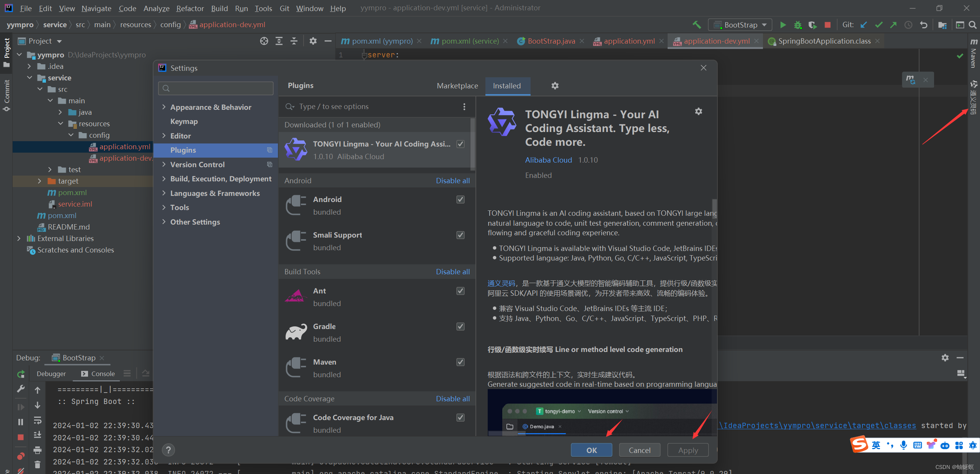Image resolution: width=980 pixels, height=474 pixels.
Task: Select Keymap in the settings list
Action: (x=184, y=121)
